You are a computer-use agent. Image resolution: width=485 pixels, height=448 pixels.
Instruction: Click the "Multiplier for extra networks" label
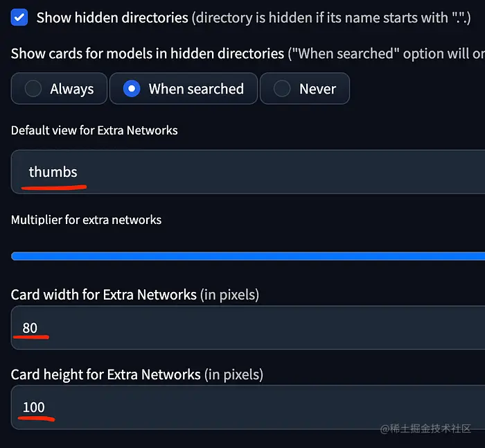point(86,220)
